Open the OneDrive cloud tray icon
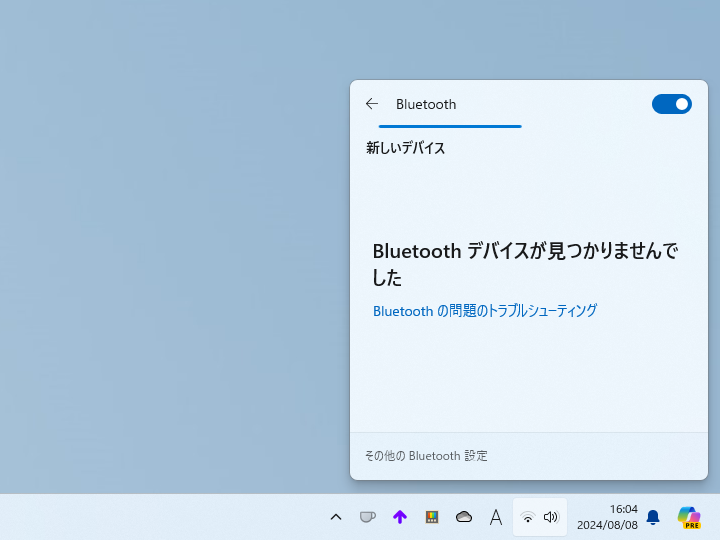Image resolution: width=720 pixels, height=540 pixels. (x=464, y=518)
